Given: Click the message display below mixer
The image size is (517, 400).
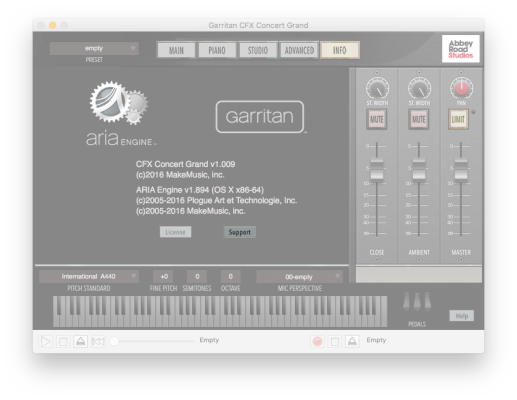Looking at the screenshot, I should [419, 275].
